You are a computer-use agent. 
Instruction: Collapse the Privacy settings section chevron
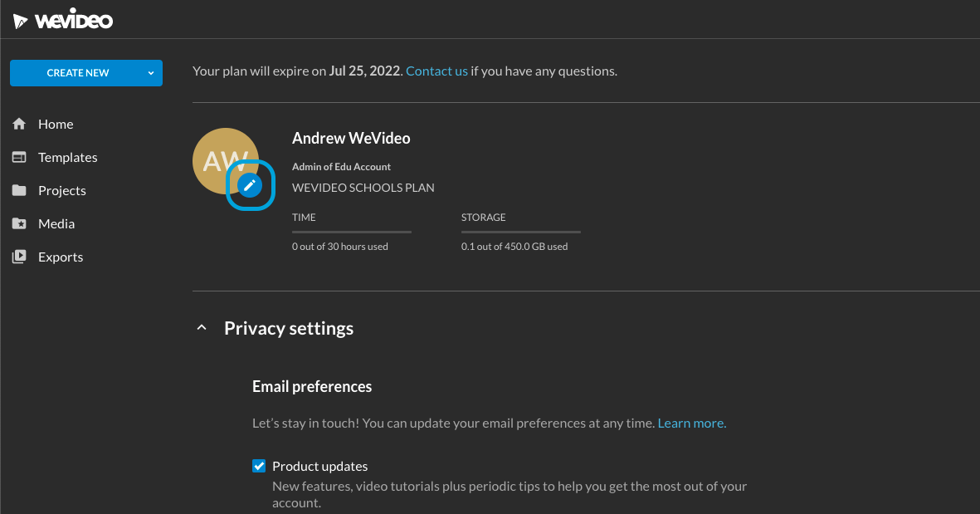(x=202, y=328)
